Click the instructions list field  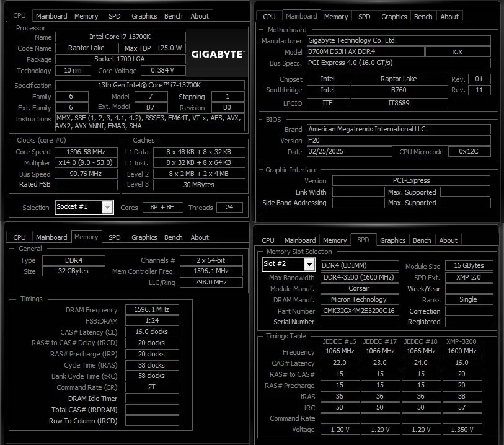coord(150,122)
